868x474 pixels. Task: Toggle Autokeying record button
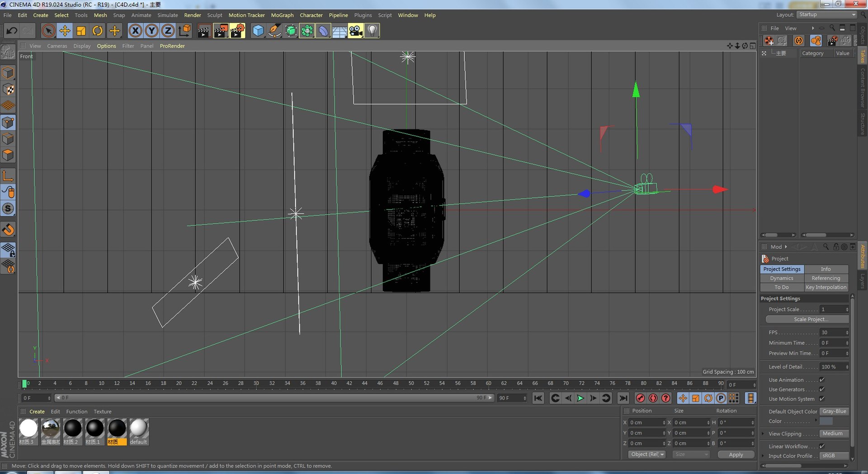point(653,398)
